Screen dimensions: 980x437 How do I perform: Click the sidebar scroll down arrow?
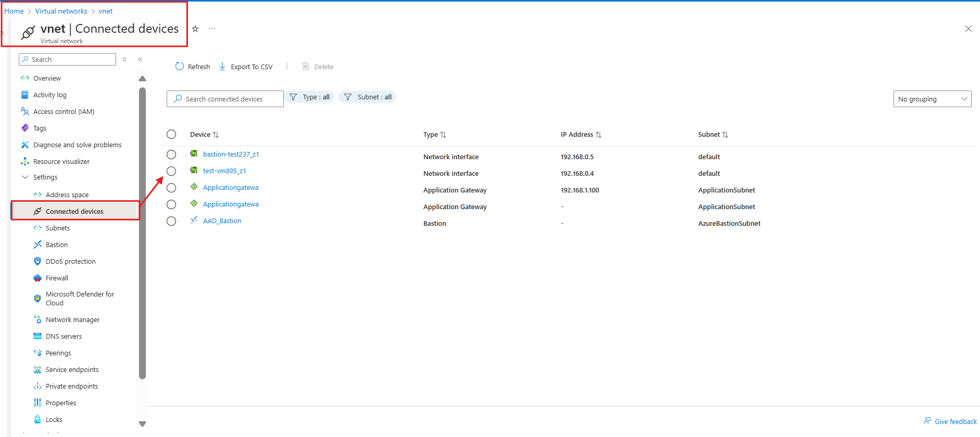coord(143,424)
